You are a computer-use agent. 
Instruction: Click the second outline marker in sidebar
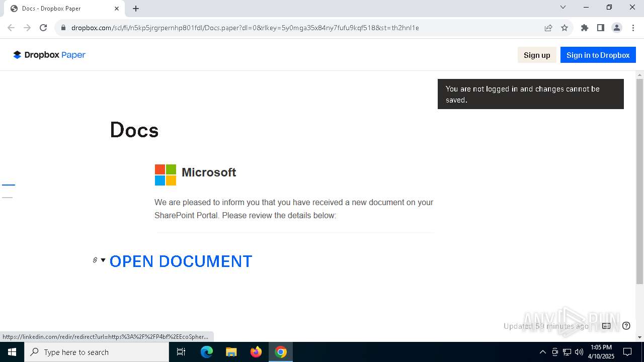(7, 198)
